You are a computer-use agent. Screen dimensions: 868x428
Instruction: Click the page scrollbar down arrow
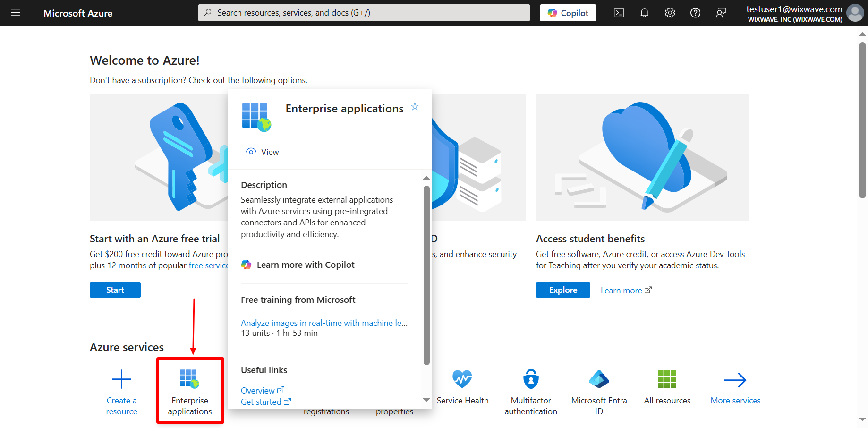point(862,419)
